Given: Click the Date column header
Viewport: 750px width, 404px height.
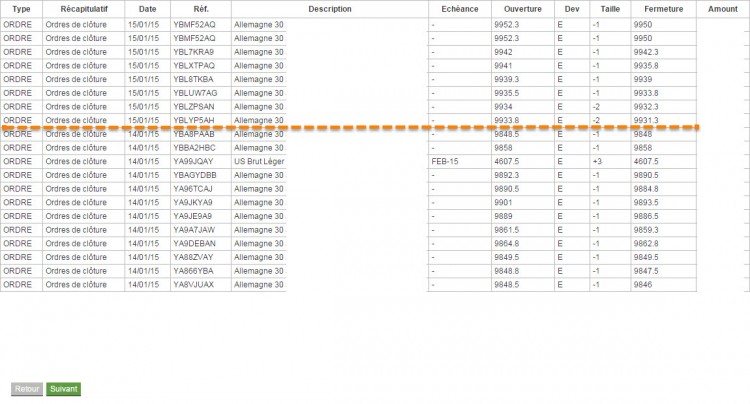Looking at the screenshot, I should point(147,9).
